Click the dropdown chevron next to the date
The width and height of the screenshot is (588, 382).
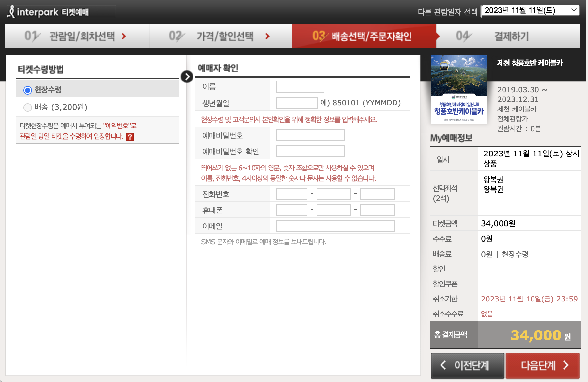(573, 10)
